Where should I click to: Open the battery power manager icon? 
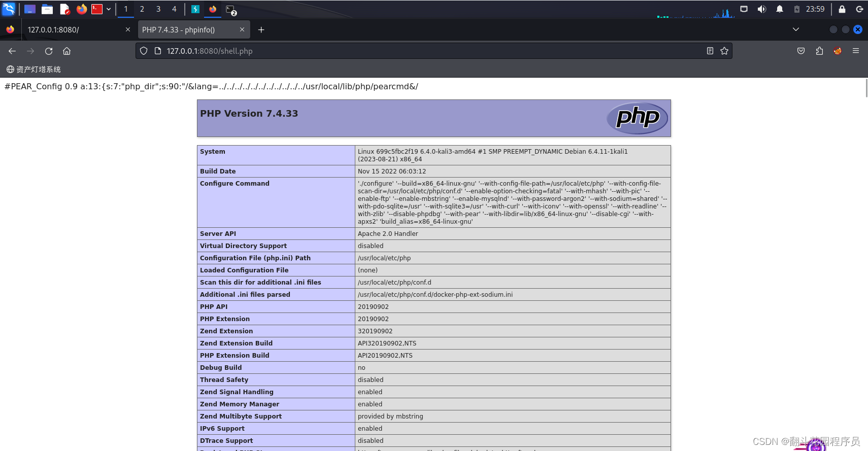pos(797,9)
